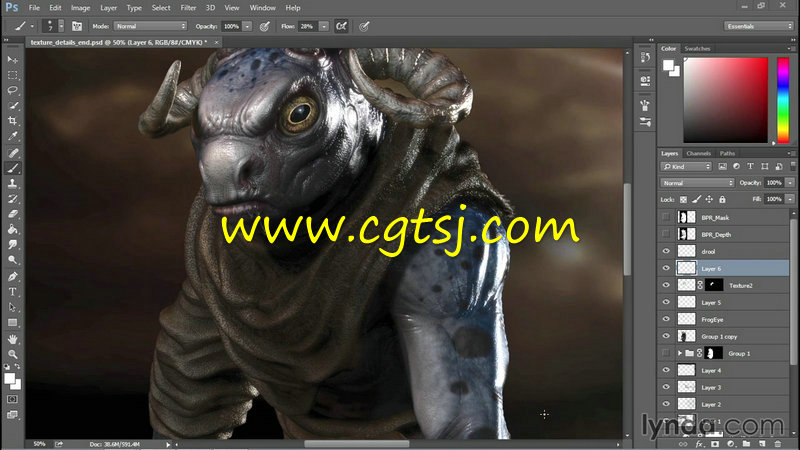
Task: Pick a color in the color field
Action: [x=726, y=100]
